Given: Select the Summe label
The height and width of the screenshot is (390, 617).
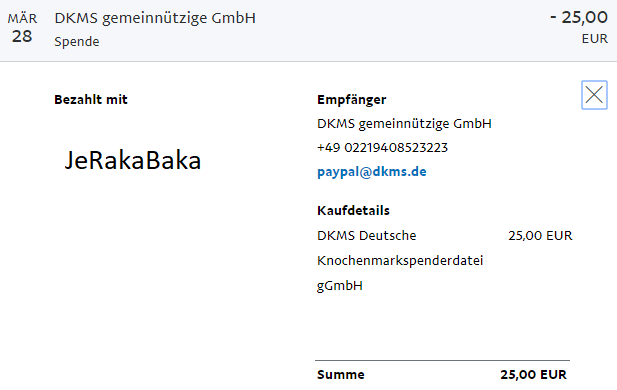Looking at the screenshot, I should coord(341,375).
